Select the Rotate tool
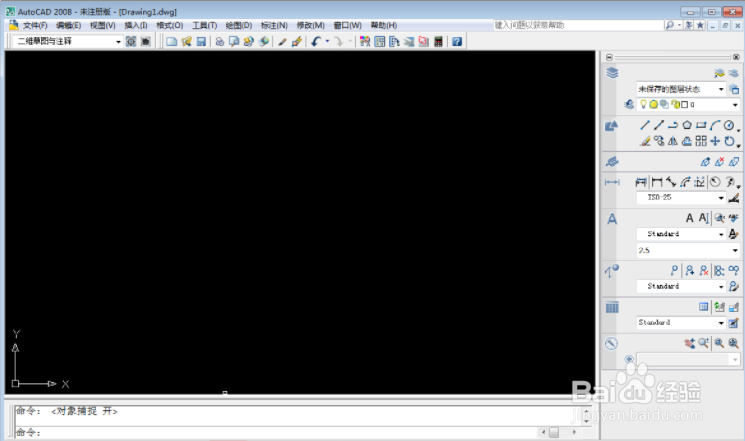Image resolution: width=745 pixels, height=441 pixels. tap(729, 141)
